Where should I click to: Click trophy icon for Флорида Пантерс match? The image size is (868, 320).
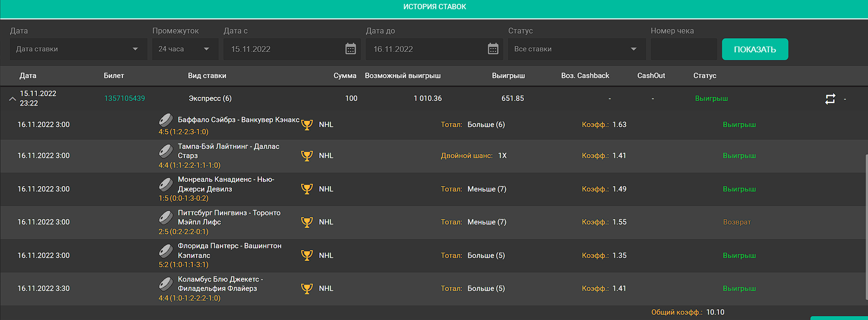click(307, 256)
